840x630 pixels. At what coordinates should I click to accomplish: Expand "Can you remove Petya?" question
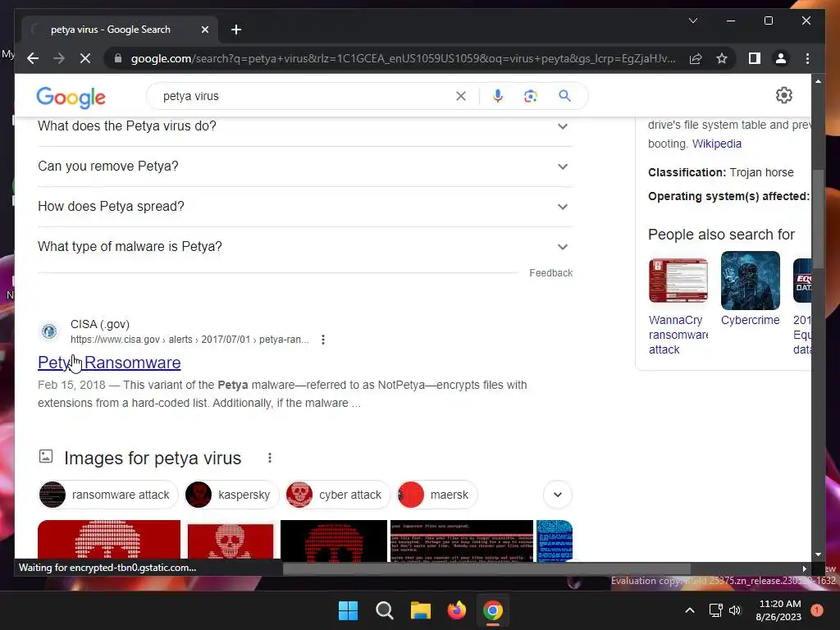(x=305, y=167)
